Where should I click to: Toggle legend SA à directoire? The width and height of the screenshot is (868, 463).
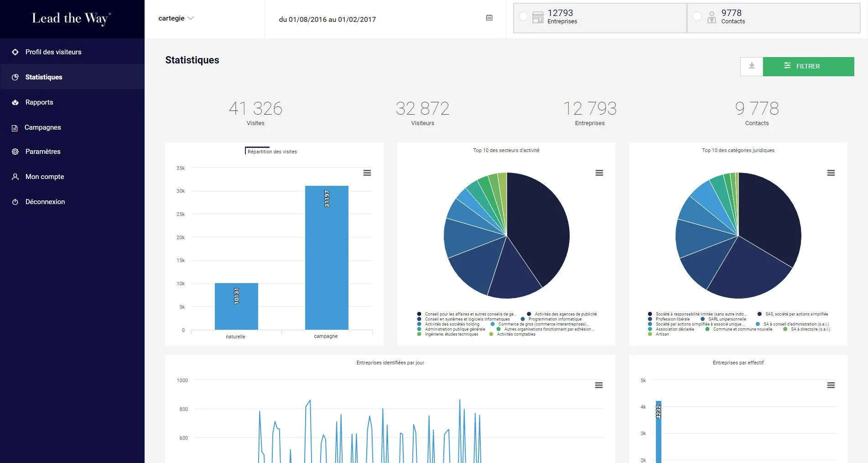(x=807, y=329)
